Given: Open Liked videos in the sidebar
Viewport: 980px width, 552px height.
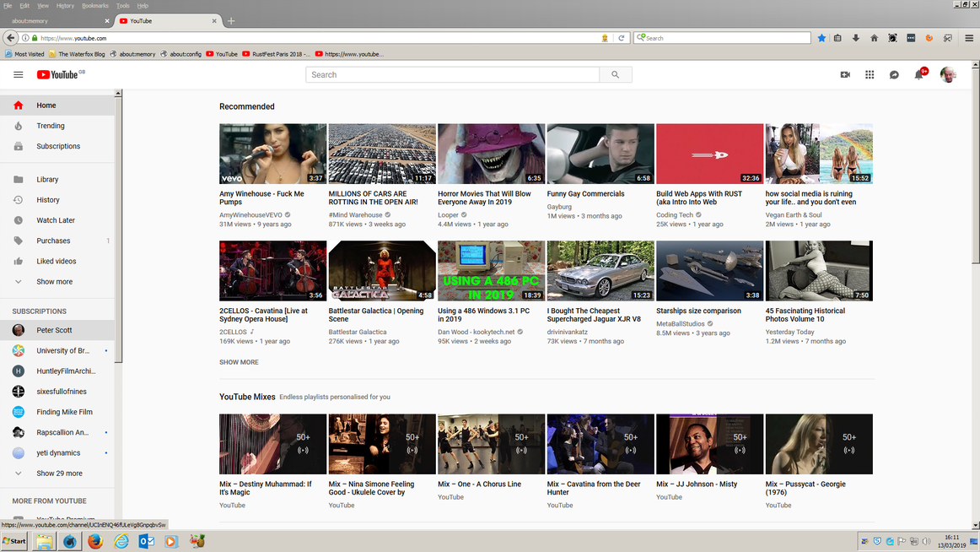Looking at the screenshot, I should tap(57, 262).
